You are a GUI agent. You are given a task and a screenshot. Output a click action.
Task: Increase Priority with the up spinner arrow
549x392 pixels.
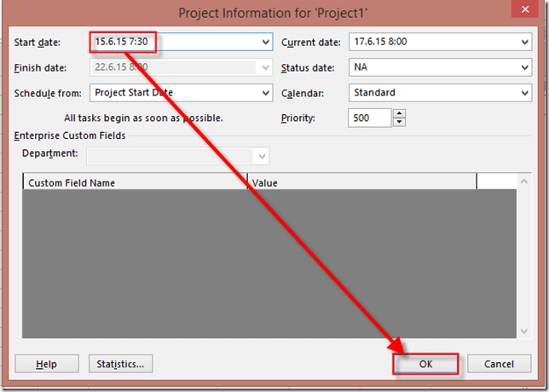pyautogui.click(x=398, y=114)
